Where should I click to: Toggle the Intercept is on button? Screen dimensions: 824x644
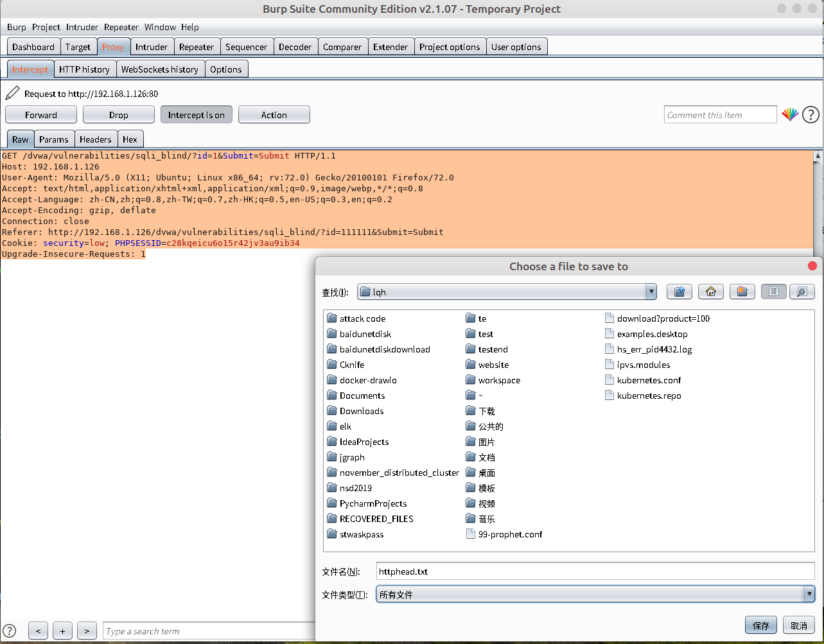click(x=197, y=115)
